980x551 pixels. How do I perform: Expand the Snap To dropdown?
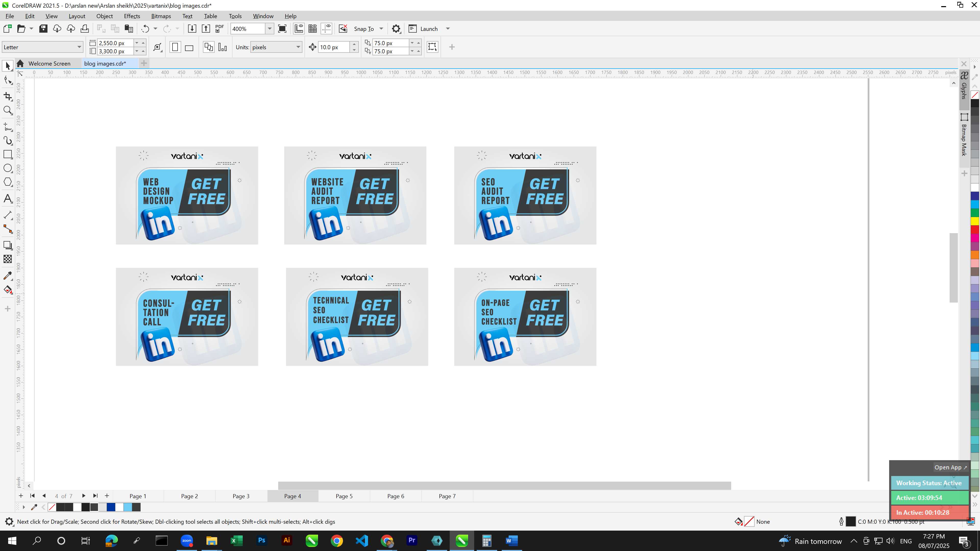[381, 29]
